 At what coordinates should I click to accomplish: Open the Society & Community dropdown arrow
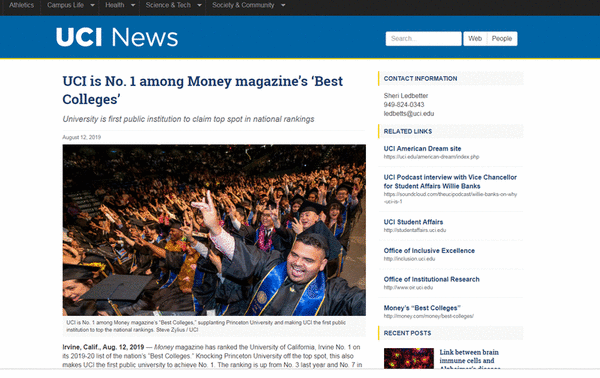pos(283,5)
